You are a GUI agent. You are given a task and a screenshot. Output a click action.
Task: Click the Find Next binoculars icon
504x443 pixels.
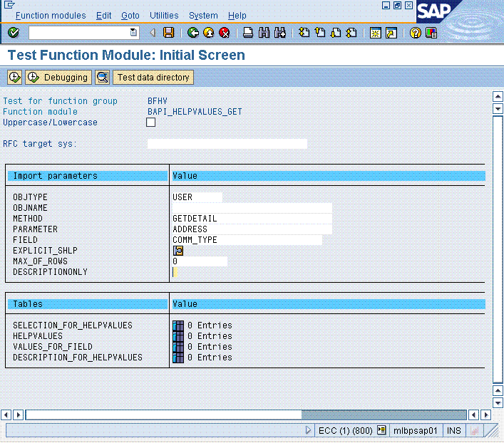coord(280,33)
